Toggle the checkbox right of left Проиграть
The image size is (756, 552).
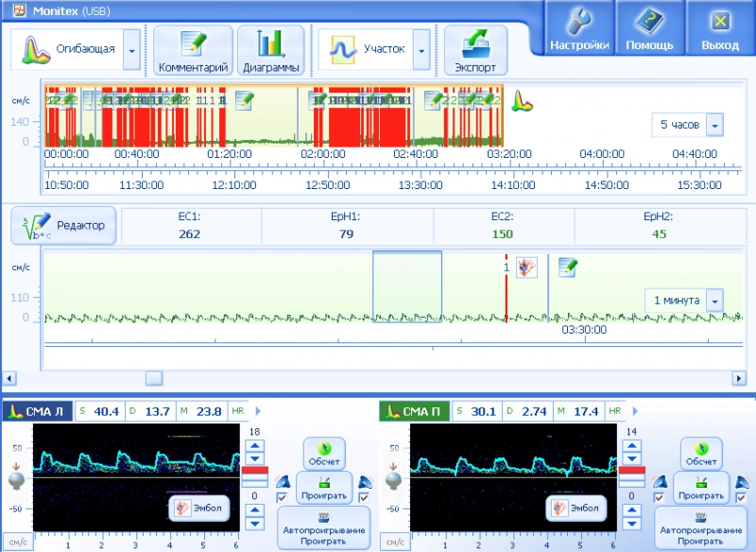[x=363, y=498]
